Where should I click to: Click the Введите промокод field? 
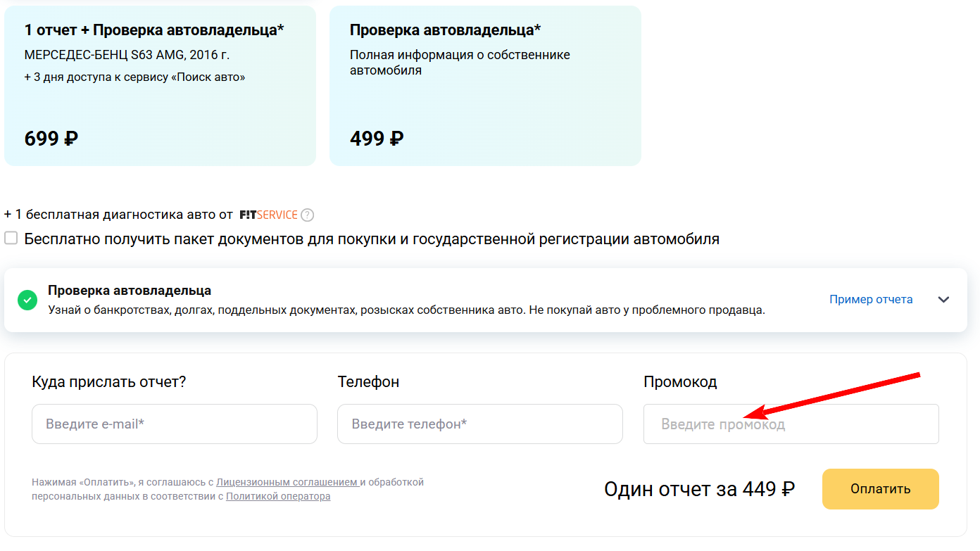pos(791,424)
